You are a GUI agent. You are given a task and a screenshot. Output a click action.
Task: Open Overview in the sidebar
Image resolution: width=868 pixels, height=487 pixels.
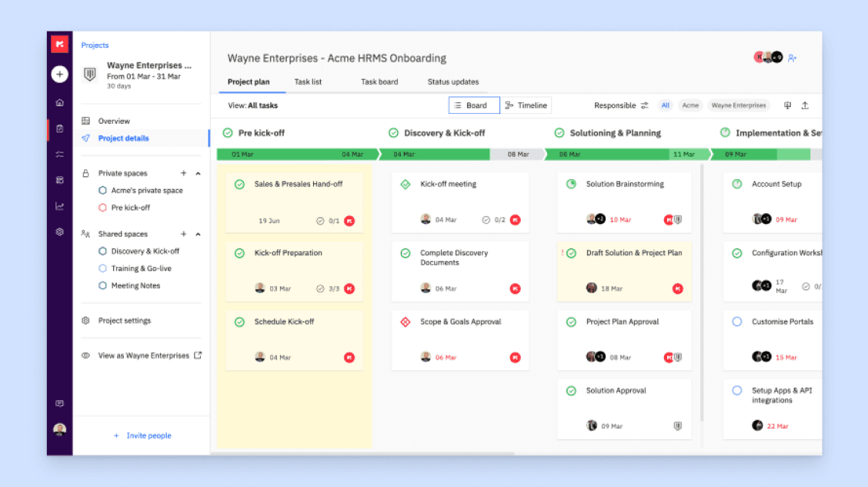(114, 122)
